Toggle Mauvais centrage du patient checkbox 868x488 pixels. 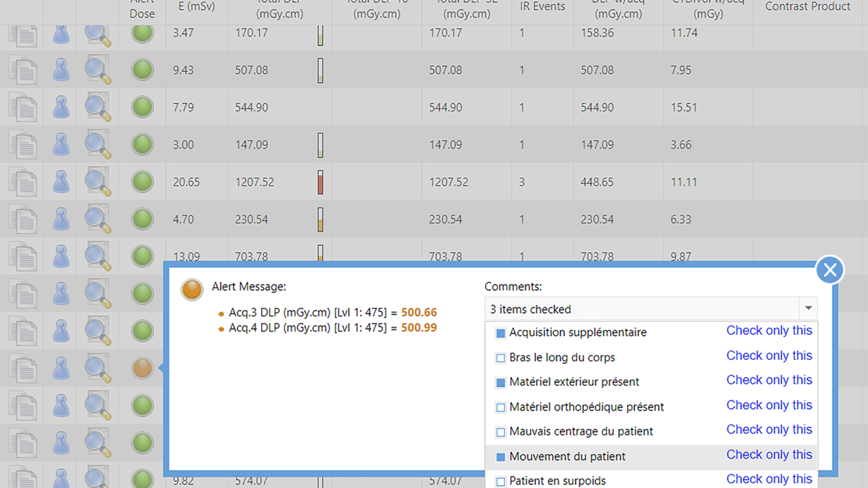[x=500, y=432]
